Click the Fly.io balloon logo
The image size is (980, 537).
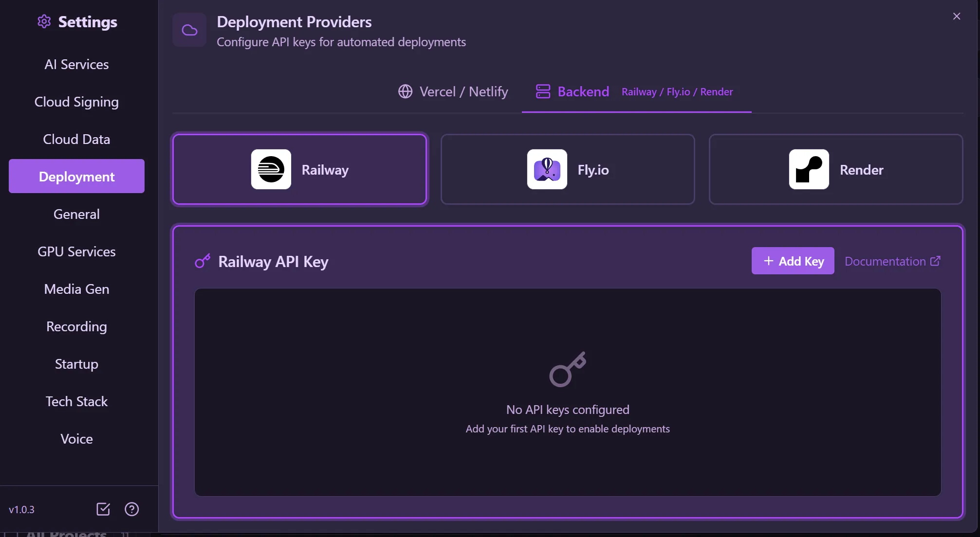tap(547, 169)
